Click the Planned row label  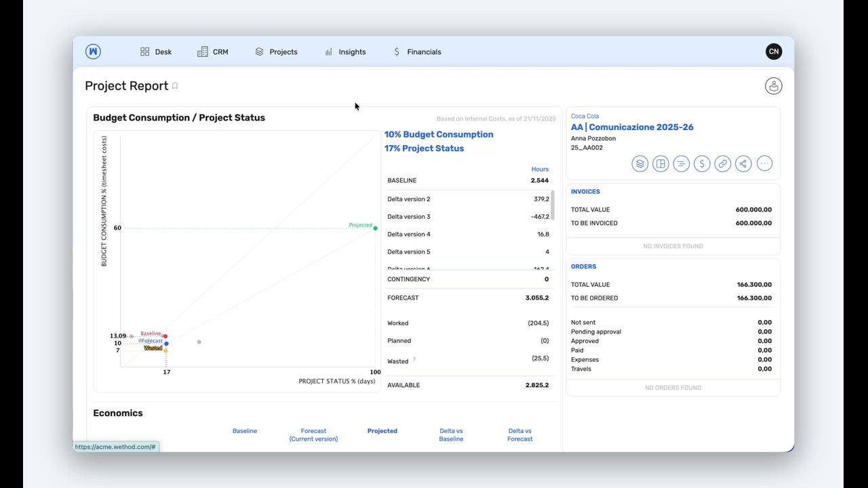399,341
